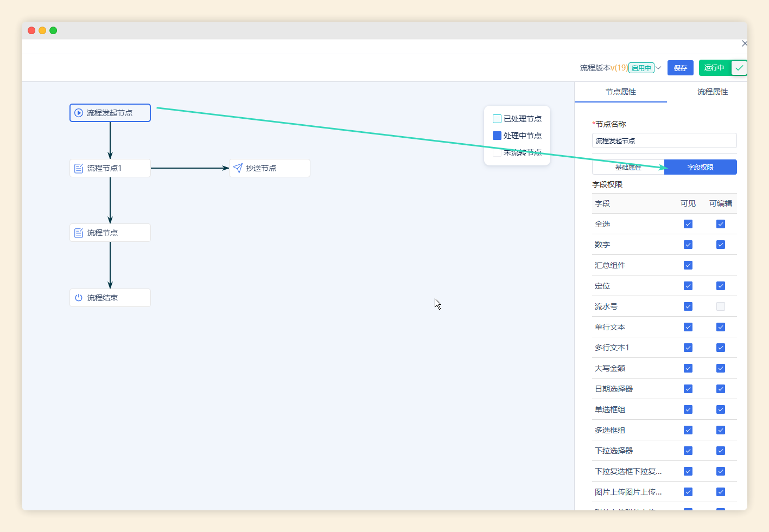This screenshot has width=769, height=532.
Task: Uncheck 可见 checkbox in 全选 row
Action: tap(688, 224)
